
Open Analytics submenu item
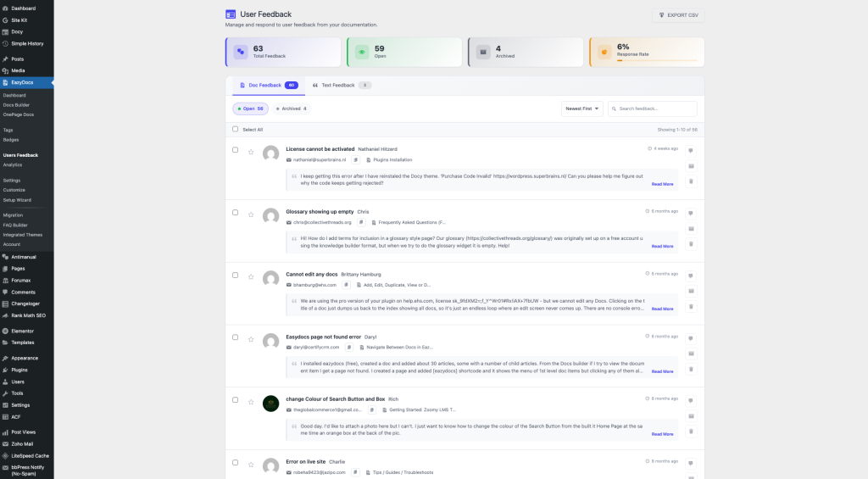click(x=12, y=165)
